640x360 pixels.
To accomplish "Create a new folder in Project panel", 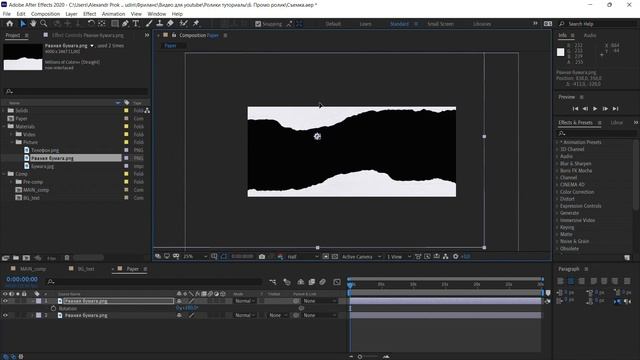I will pyautogui.click(x=16, y=258).
